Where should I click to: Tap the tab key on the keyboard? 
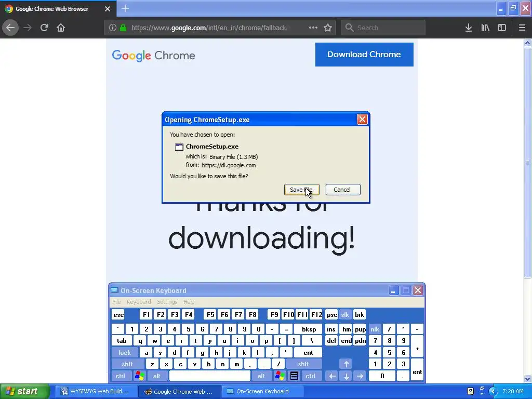pyautogui.click(x=122, y=341)
